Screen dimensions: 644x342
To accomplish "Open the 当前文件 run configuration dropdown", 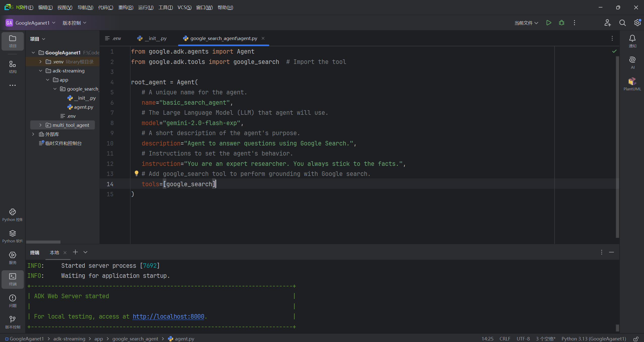I will pyautogui.click(x=526, y=23).
